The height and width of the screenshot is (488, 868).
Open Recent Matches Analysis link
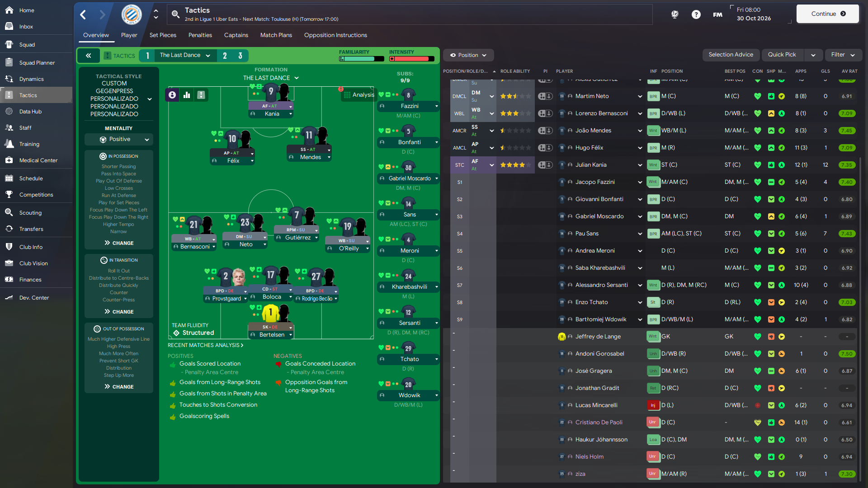point(206,345)
